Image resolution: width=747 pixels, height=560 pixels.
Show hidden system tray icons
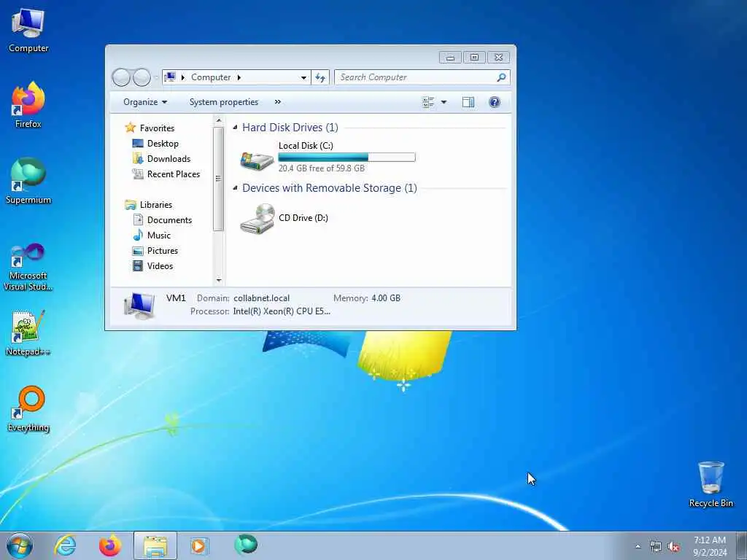tap(638, 547)
